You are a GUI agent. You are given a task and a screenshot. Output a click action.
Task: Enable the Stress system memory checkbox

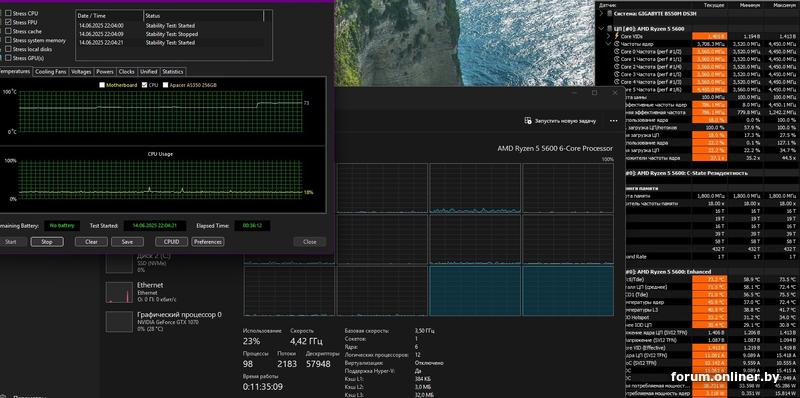point(8,40)
